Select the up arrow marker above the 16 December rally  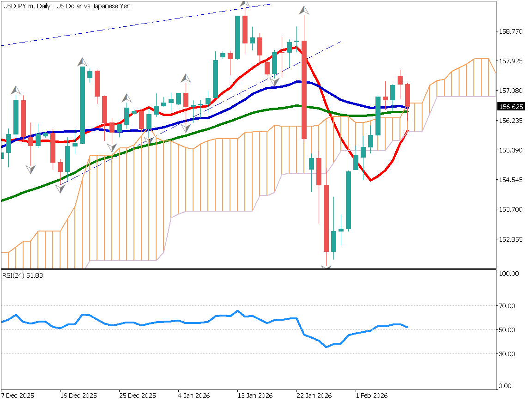(82, 63)
